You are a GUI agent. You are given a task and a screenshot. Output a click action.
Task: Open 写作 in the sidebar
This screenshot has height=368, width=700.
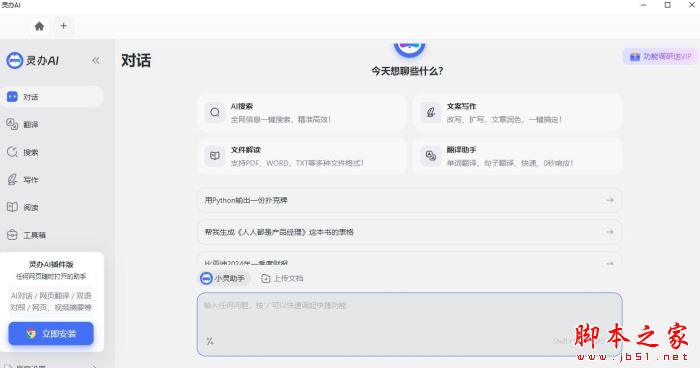(x=52, y=180)
